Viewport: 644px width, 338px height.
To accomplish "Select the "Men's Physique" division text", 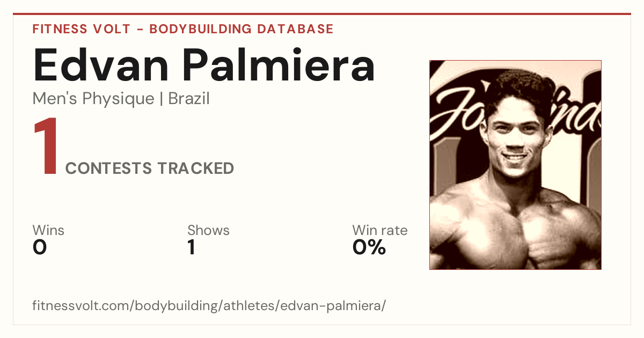I will pos(93,99).
